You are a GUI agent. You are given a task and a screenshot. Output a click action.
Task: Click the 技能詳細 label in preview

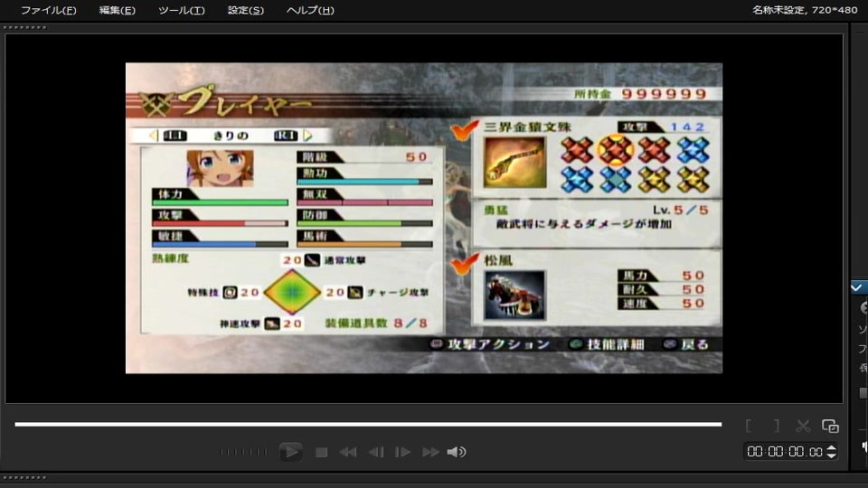pos(616,344)
